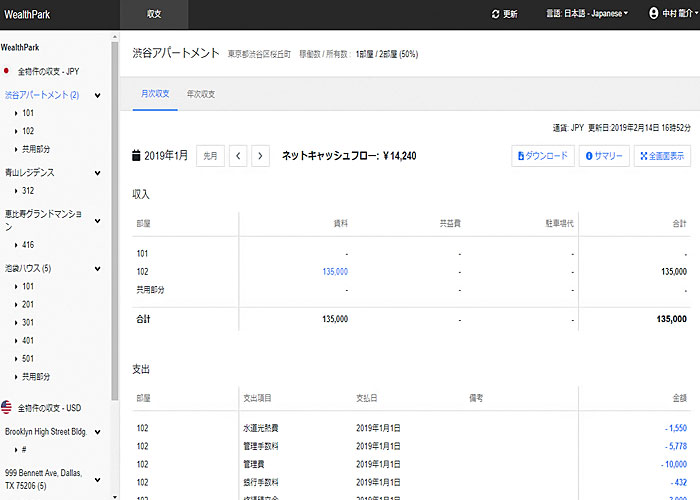The width and height of the screenshot is (700, 500).
Task: Click the user profile avatar icon
Action: [654, 14]
